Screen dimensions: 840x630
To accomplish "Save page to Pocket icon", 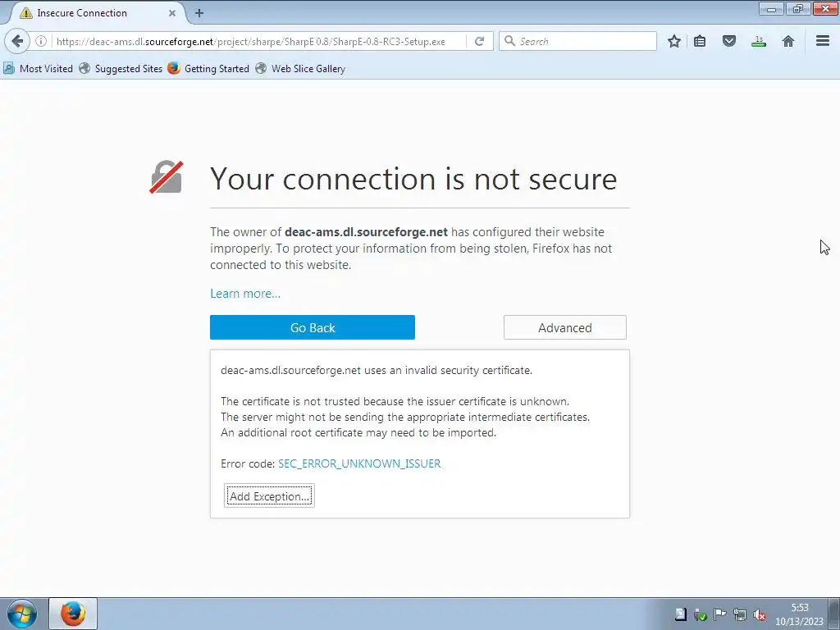I will coord(729,41).
